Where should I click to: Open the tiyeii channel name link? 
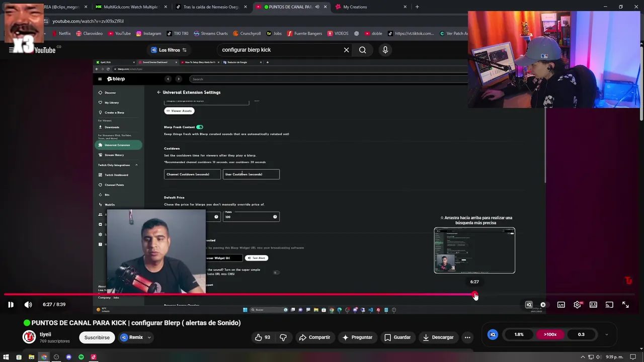click(x=45, y=334)
